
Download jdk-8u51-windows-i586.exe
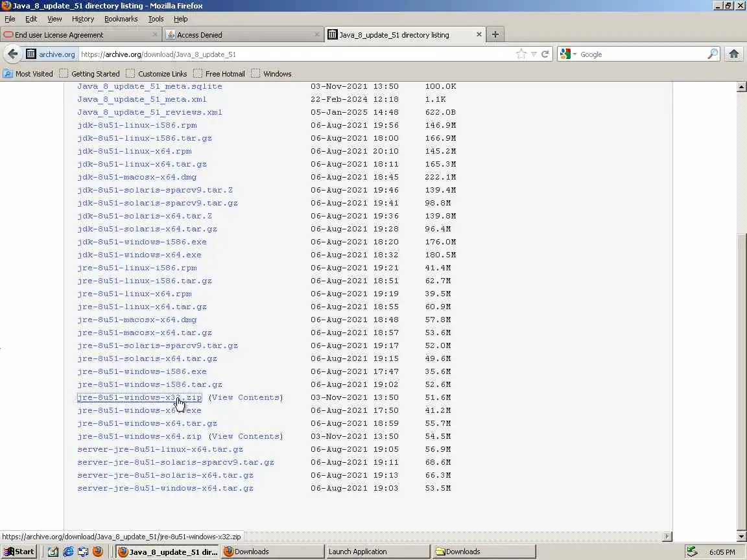pyautogui.click(x=142, y=242)
